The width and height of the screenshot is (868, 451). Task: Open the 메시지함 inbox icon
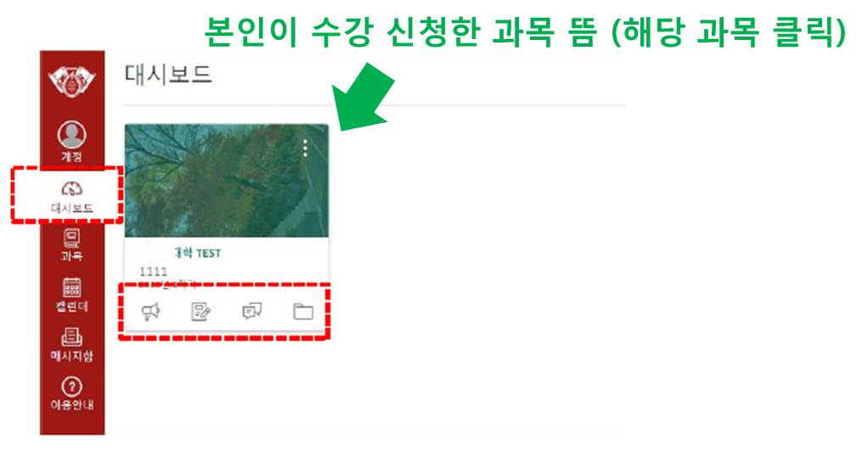(72, 336)
